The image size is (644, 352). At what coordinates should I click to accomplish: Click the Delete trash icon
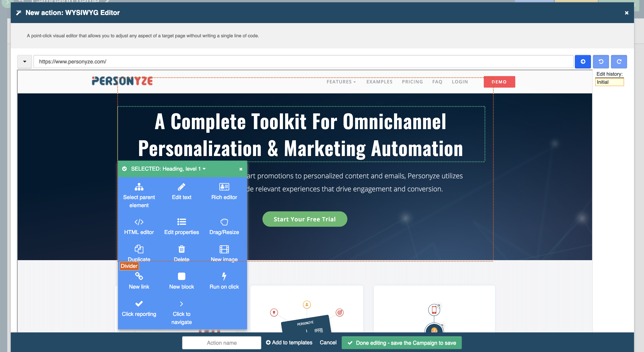(182, 249)
